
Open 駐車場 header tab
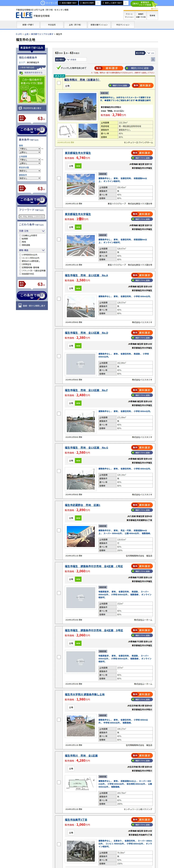coord(152,15)
